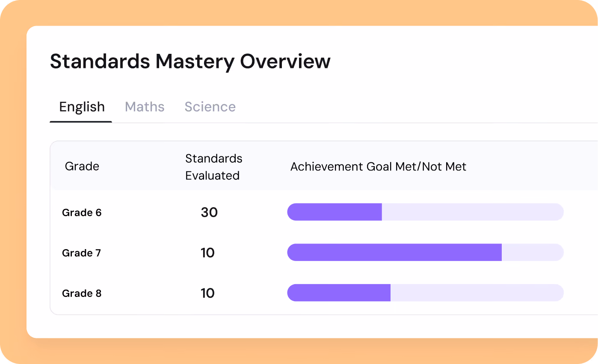Click the Grade column header
598x364 pixels.
click(82, 166)
